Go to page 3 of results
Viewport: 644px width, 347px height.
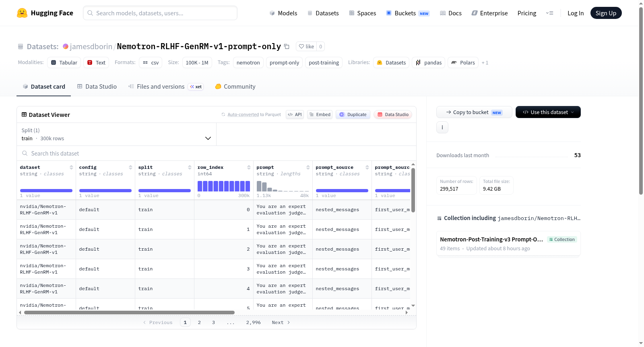213,322
